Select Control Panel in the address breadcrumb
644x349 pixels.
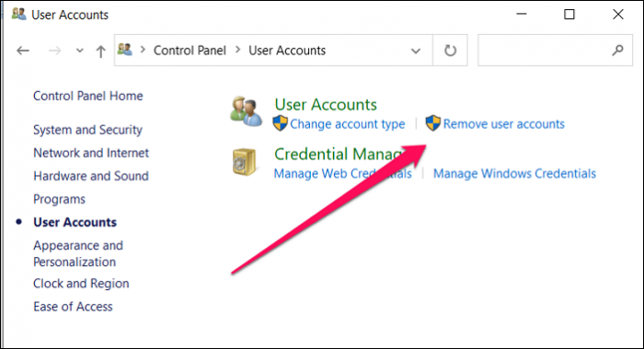point(190,50)
